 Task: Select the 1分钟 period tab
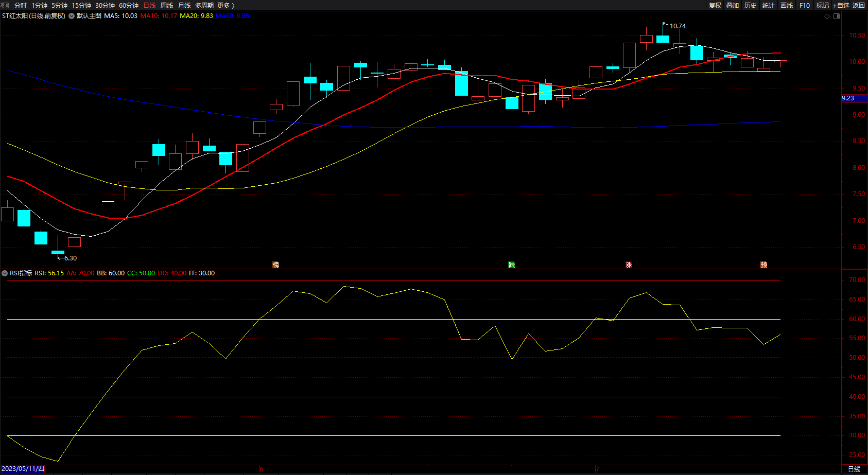[x=39, y=6]
